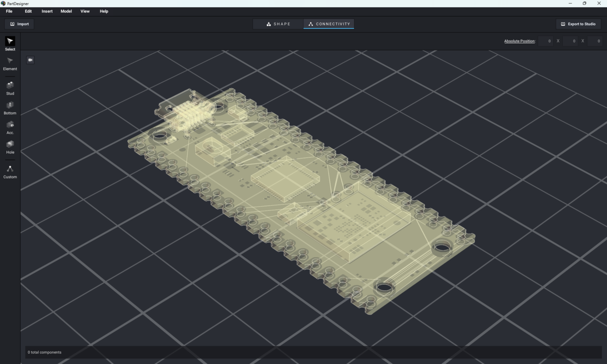Viewport: 607px width, 364px height.
Task: Open the Model menu
Action: [x=66, y=11]
